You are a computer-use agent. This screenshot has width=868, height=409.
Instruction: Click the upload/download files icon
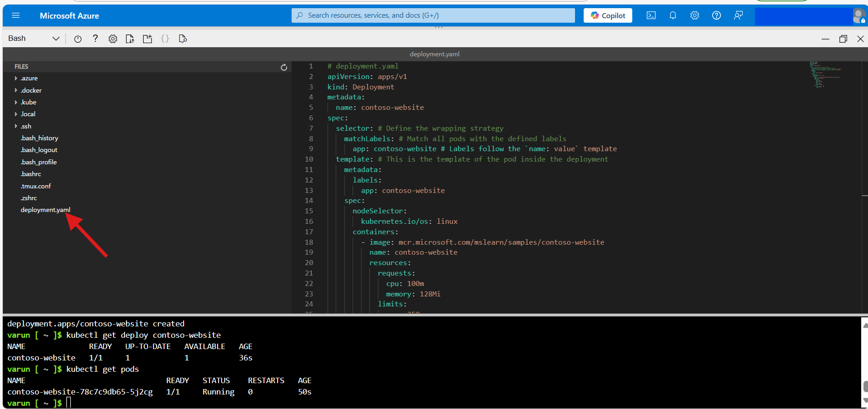(130, 39)
